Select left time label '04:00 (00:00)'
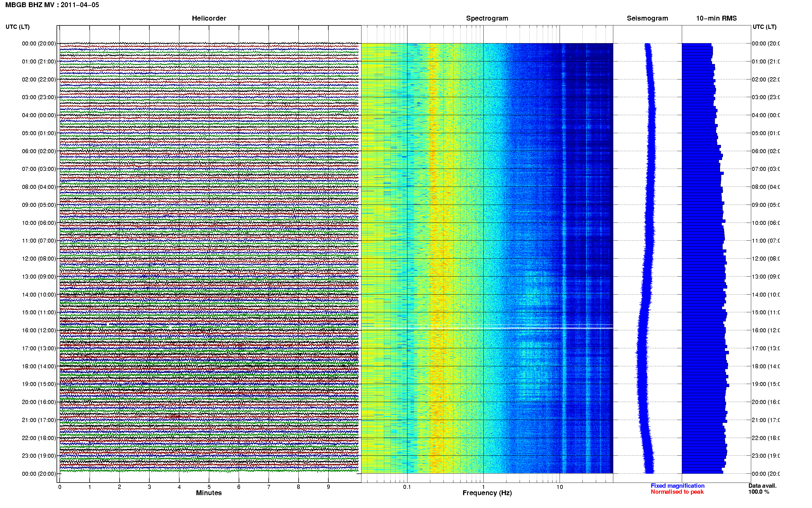The image size is (812, 508). coord(39,115)
